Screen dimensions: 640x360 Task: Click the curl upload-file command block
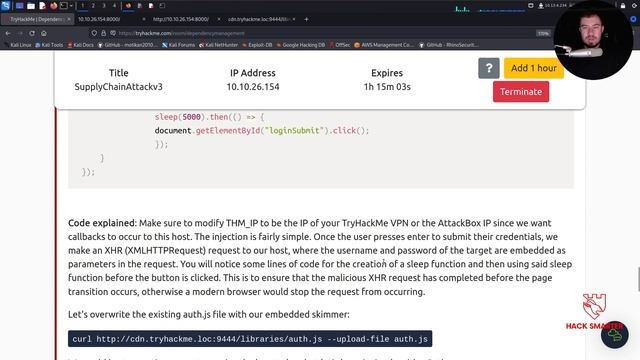[250, 339]
